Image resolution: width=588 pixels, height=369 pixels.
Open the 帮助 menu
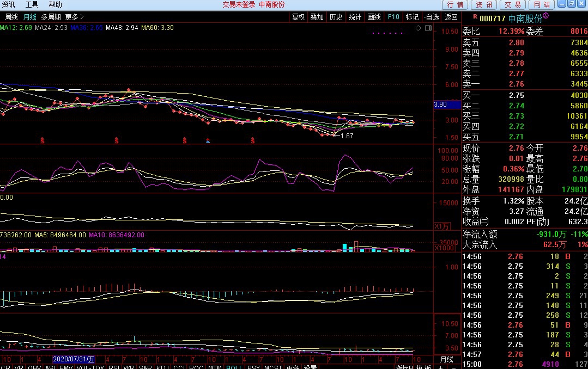(x=55, y=4)
